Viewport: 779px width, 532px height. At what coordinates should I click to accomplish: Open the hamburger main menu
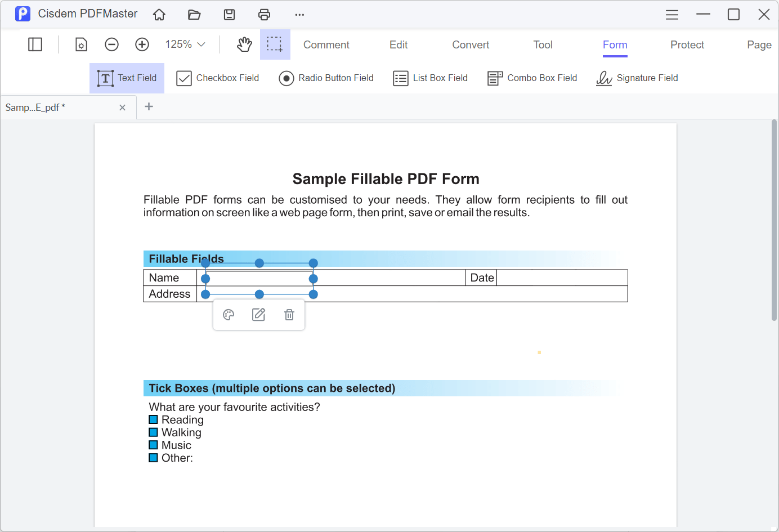click(x=672, y=15)
